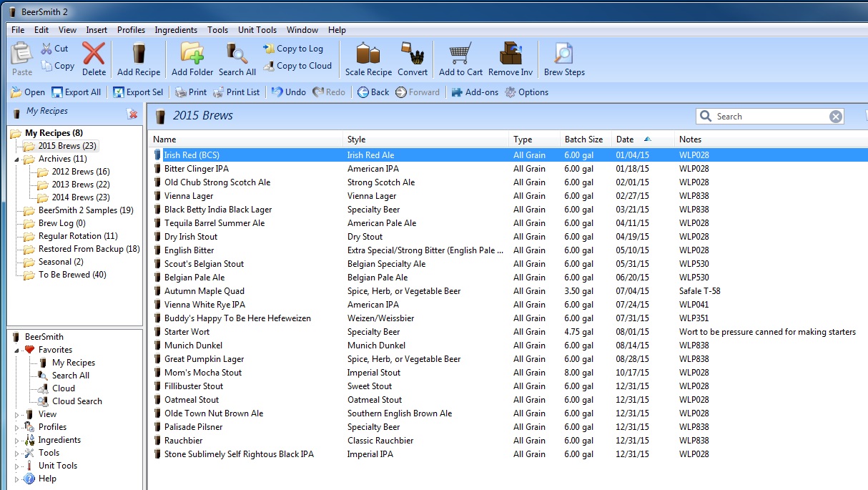The width and height of the screenshot is (868, 490).
Task: Click the Paste toolbar icon
Action: point(22,59)
